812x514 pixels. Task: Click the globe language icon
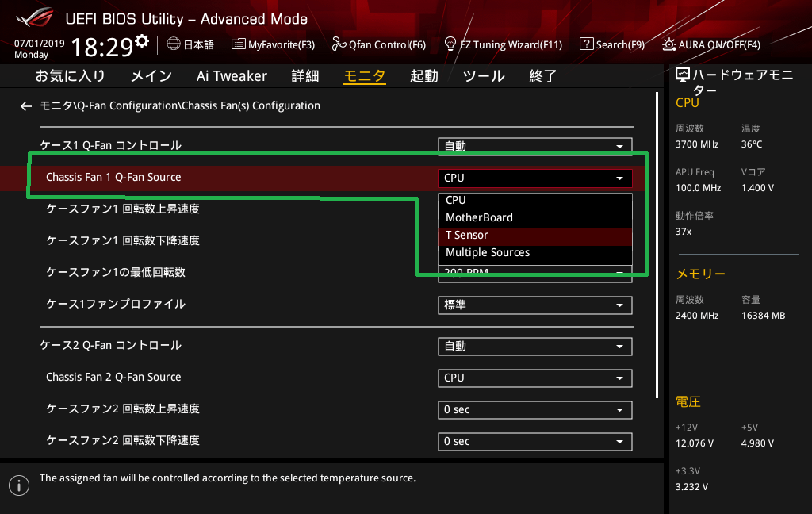click(174, 44)
